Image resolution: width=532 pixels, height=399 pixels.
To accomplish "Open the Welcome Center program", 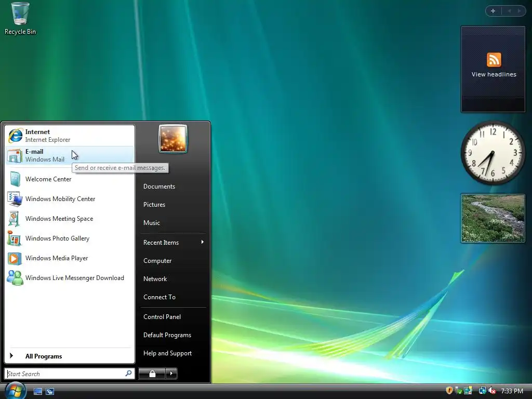I will click(70, 179).
